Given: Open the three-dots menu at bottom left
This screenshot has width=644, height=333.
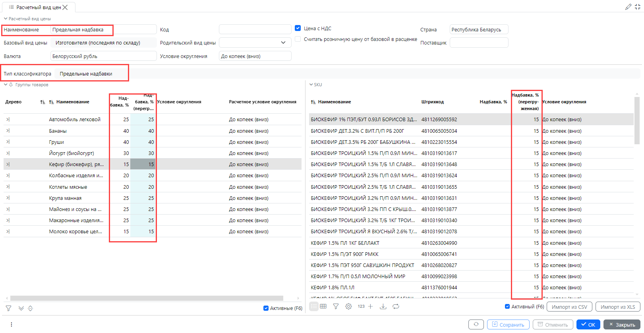Looking at the screenshot, I should tap(11, 325).
